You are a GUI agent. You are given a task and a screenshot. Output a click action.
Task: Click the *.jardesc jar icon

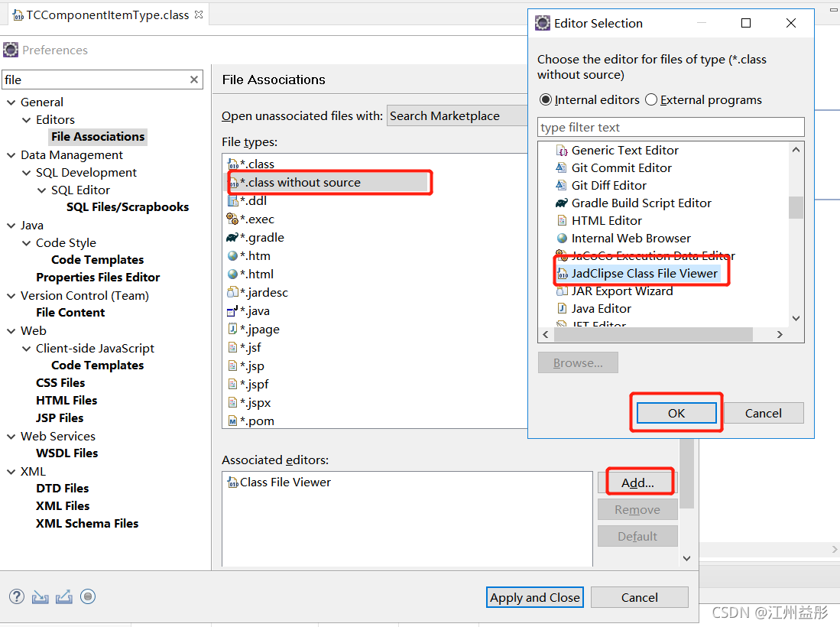click(232, 292)
